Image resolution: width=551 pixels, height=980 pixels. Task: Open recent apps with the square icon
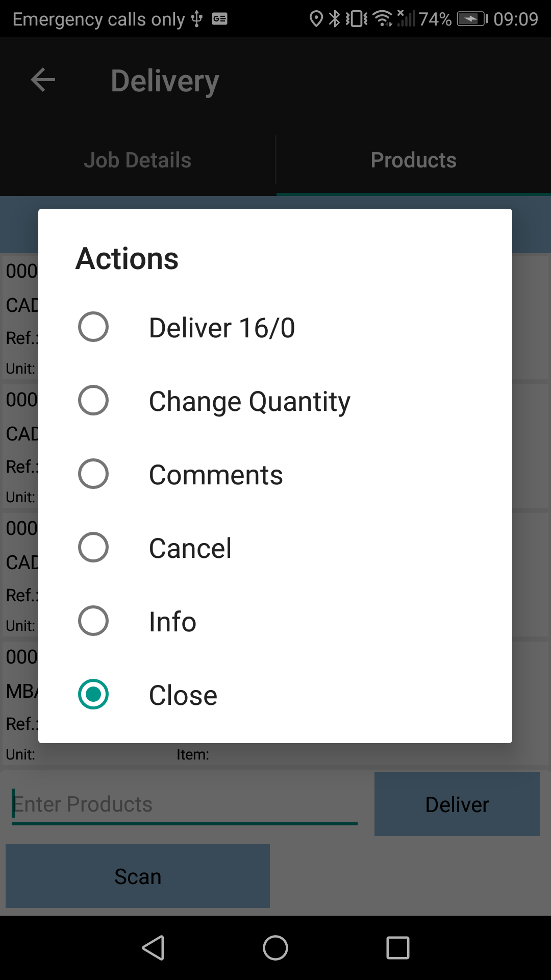coord(398,948)
